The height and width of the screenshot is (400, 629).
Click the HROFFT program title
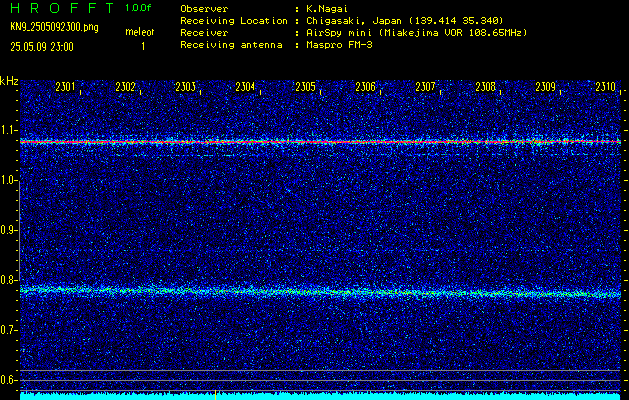[x=62, y=8]
